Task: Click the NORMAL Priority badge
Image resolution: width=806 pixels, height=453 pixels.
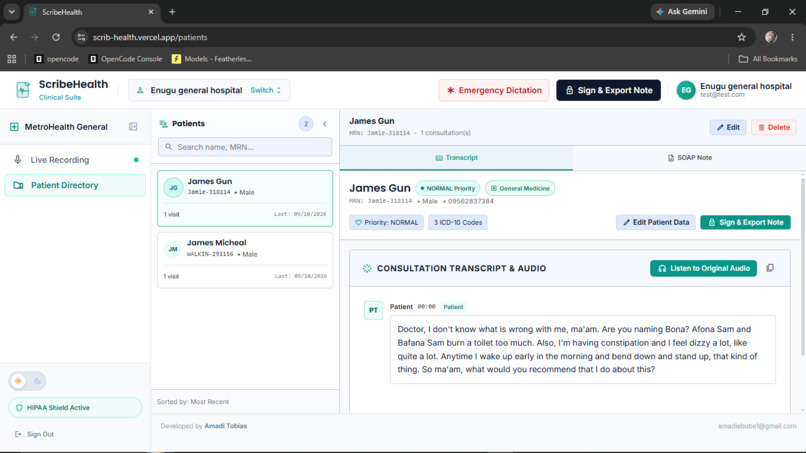Action: coord(447,188)
